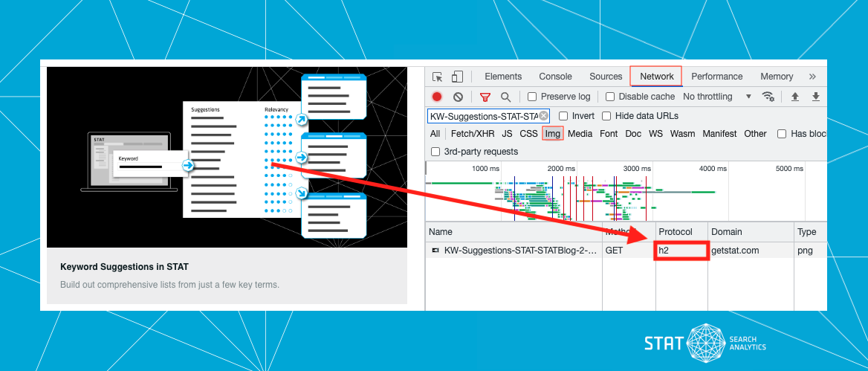Activate the inspect element picker icon
Screen dimensions: 868x371
437,77
